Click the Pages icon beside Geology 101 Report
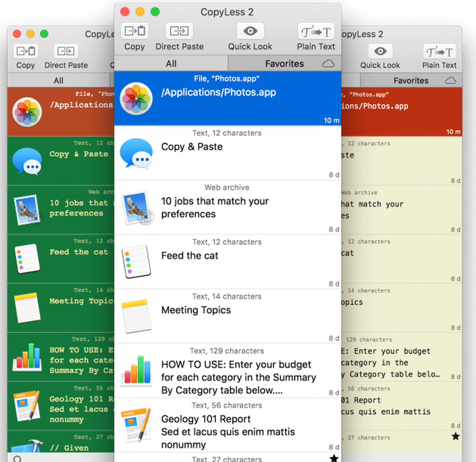476x462 pixels. tap(136, 425)
